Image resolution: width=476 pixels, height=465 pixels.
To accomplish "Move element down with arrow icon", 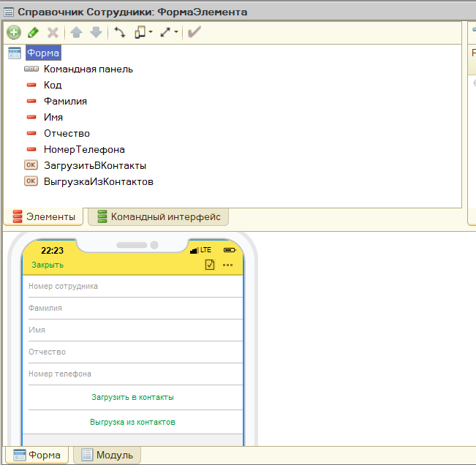I will tap(96, 32).
